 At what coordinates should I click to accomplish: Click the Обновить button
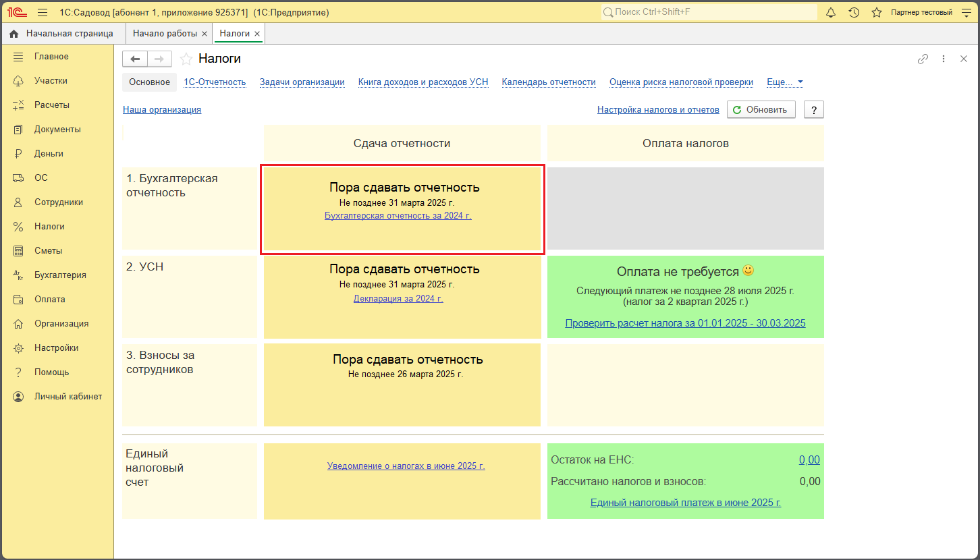tap(761, 110)
